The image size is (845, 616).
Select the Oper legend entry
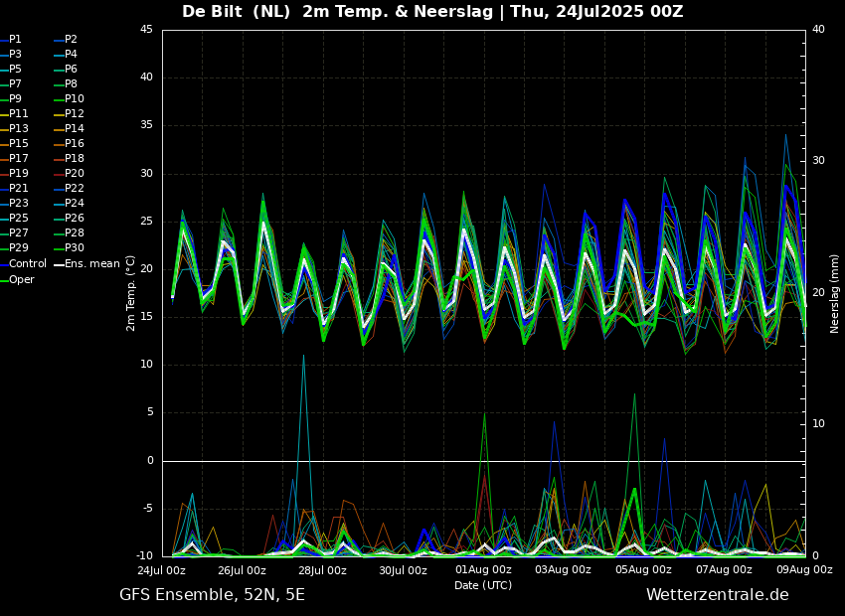[x=21, y=279]
